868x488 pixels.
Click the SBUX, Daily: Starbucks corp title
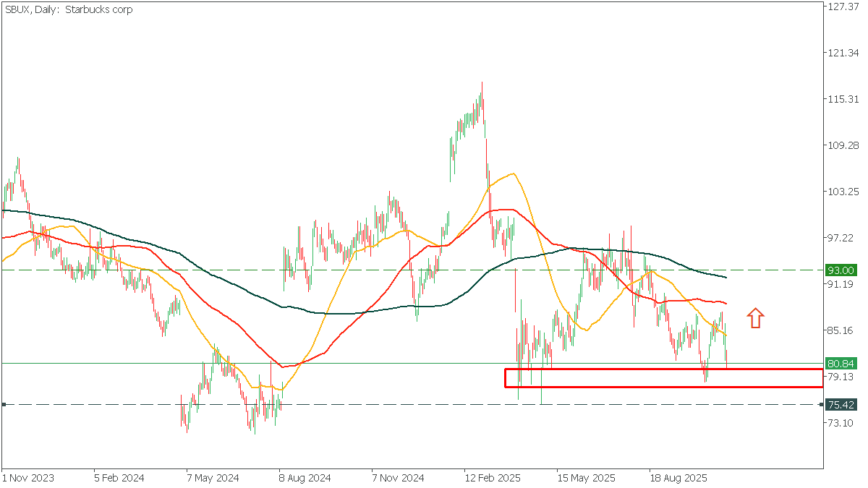click(69, 10)
